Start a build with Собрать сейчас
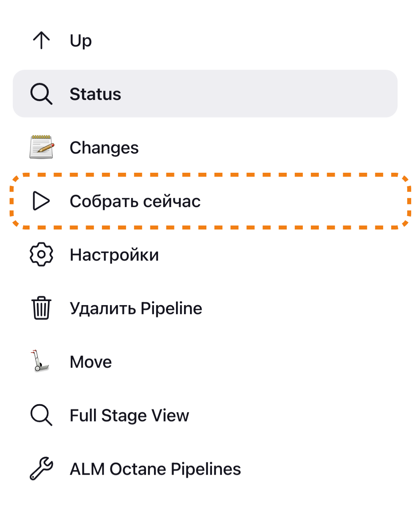 135,202
